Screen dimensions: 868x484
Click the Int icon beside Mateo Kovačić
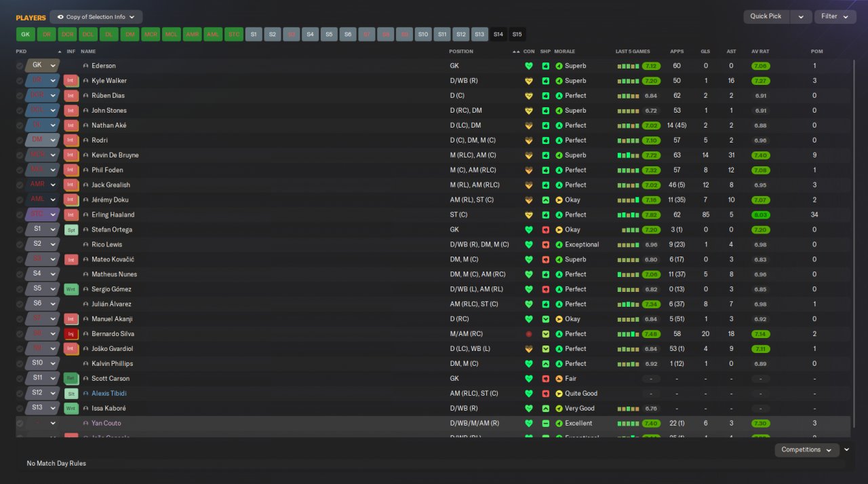(71, 259)
